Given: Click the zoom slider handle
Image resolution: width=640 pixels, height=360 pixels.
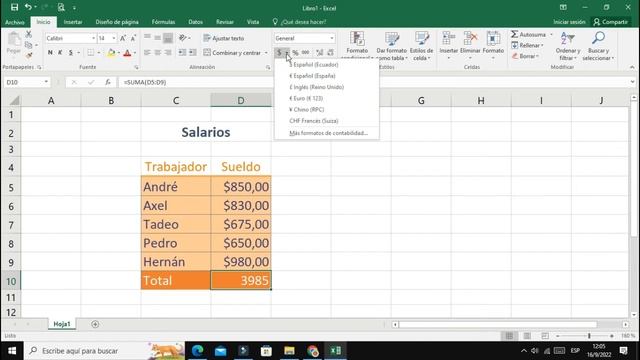Looking at the screenshot, I should [589, 336].
